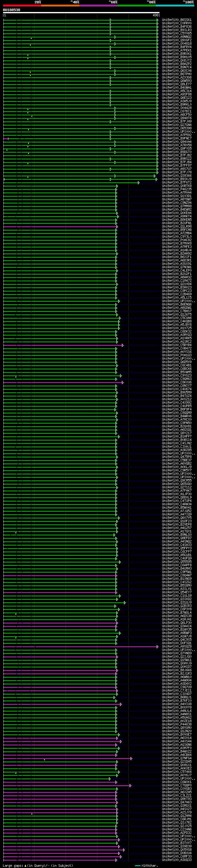The image size is (197, 868).
Task: Select hit label UniRef100_Q21VD4
Action: 176,284
